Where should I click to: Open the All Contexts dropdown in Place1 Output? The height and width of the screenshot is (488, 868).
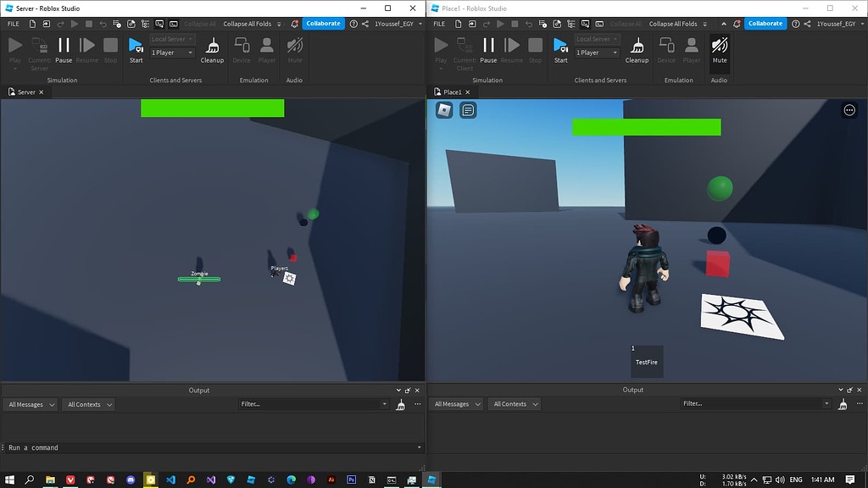[514, 404]
